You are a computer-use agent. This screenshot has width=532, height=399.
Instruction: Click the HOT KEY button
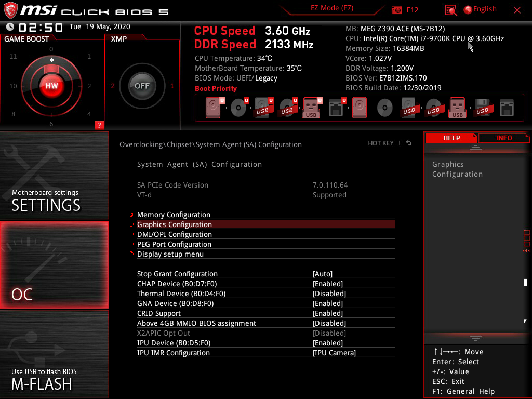pyautogui.click(x=381, y=143)
